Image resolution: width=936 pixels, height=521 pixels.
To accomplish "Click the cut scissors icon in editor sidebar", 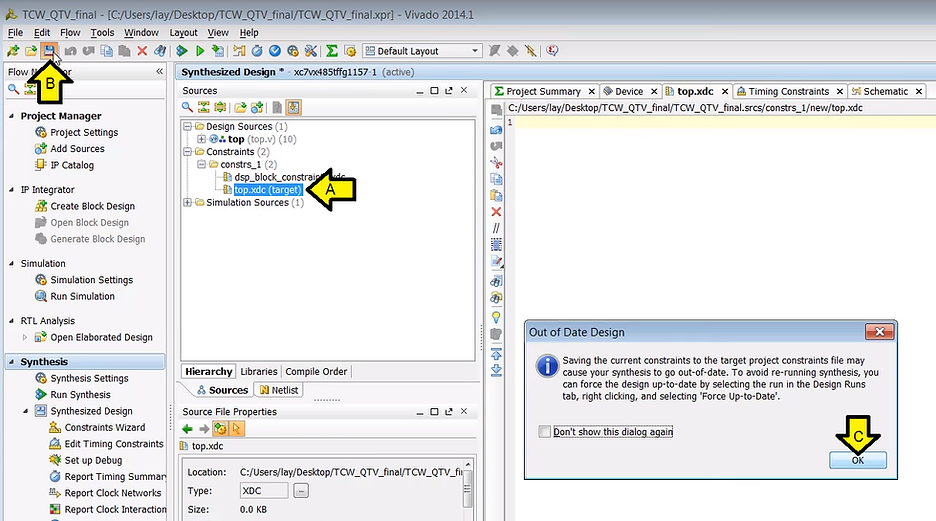I will [x=496, y=162].
